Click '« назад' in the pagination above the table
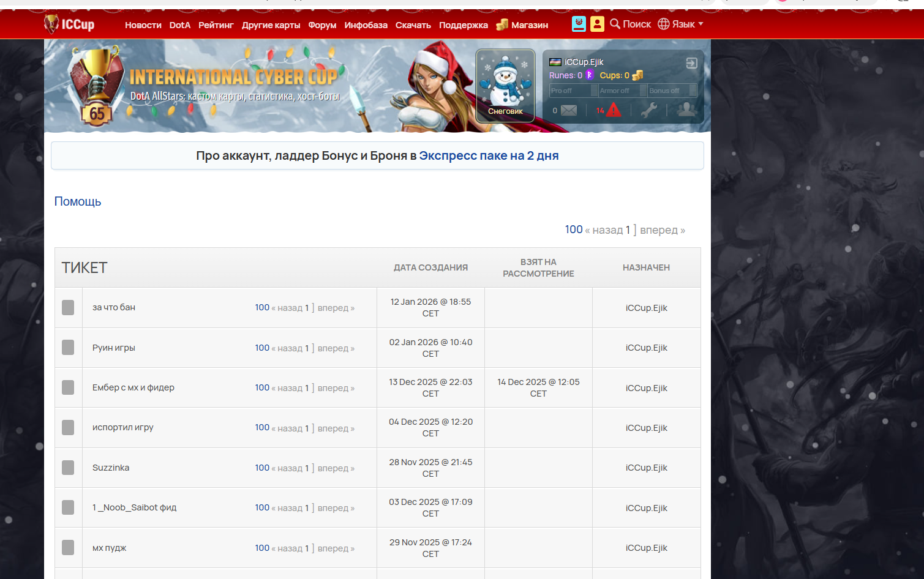 [x=604, y=230]
